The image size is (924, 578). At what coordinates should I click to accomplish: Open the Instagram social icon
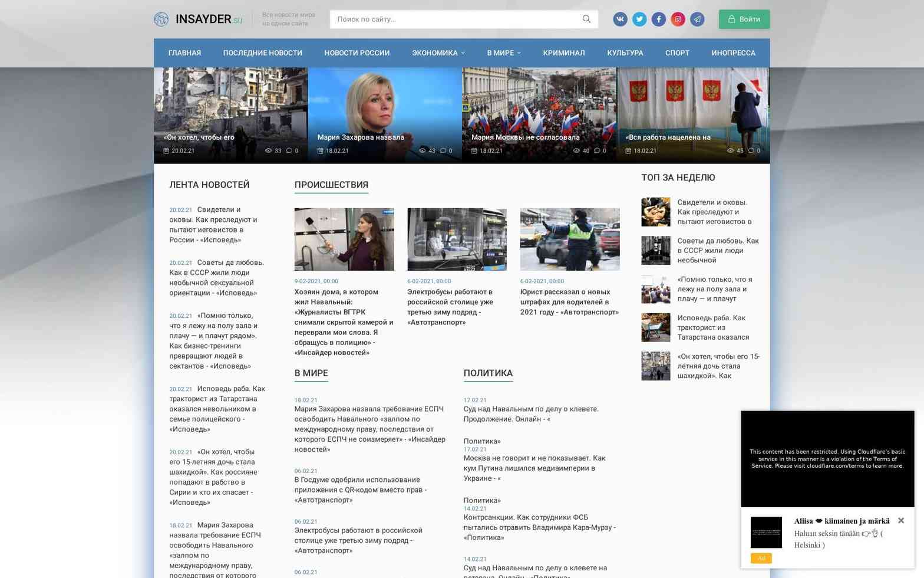[x=678, y=19]
